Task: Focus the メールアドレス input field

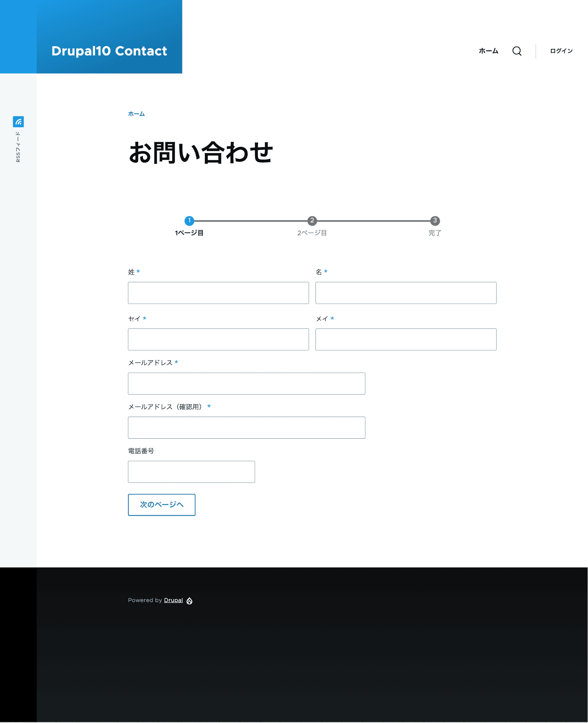Action: 246,384
